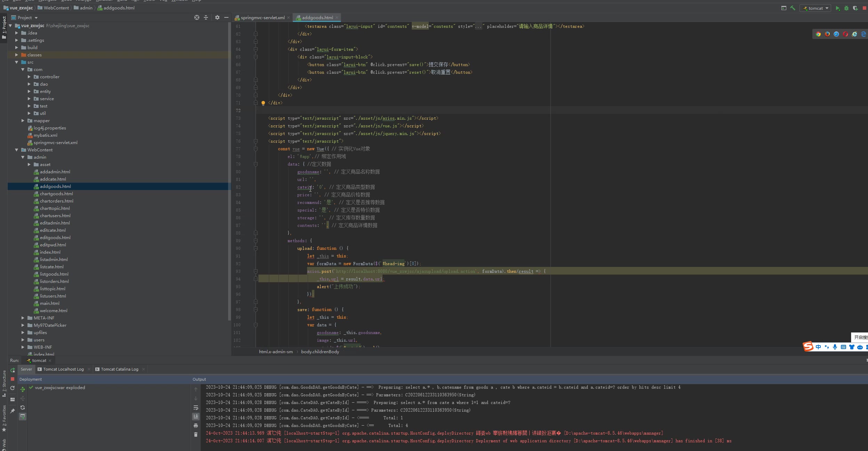Viewport: 868px width, 451px height.
Task: Toggle Sogou punctuation mode icon
Action: pyautogui.click(x=827, y=347)
